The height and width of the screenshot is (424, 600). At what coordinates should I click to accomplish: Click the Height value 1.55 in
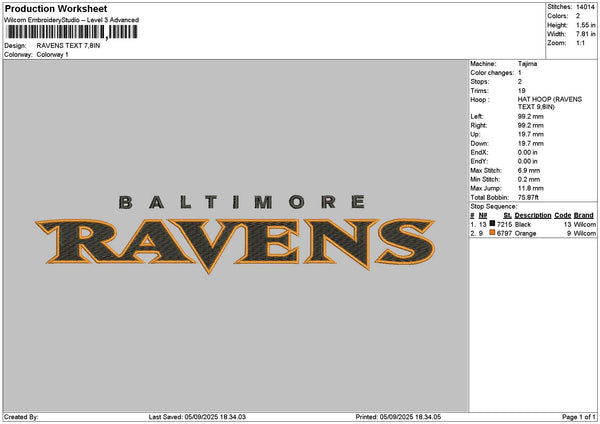tap(585, 25)
